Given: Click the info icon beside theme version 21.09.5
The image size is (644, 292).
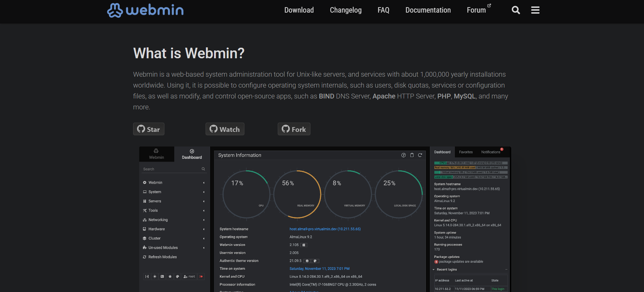Looking at the screenshot, I should tap(307, 261).
